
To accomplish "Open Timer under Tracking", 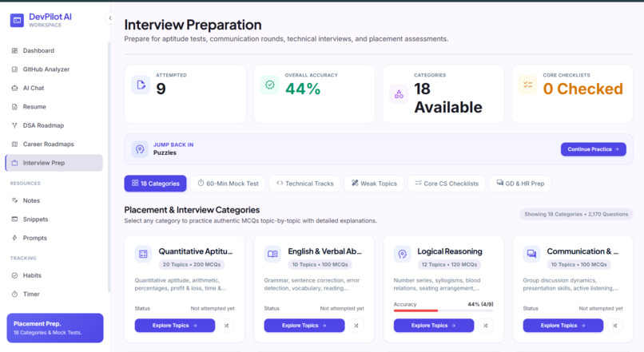I will click(x=54, y=295).
